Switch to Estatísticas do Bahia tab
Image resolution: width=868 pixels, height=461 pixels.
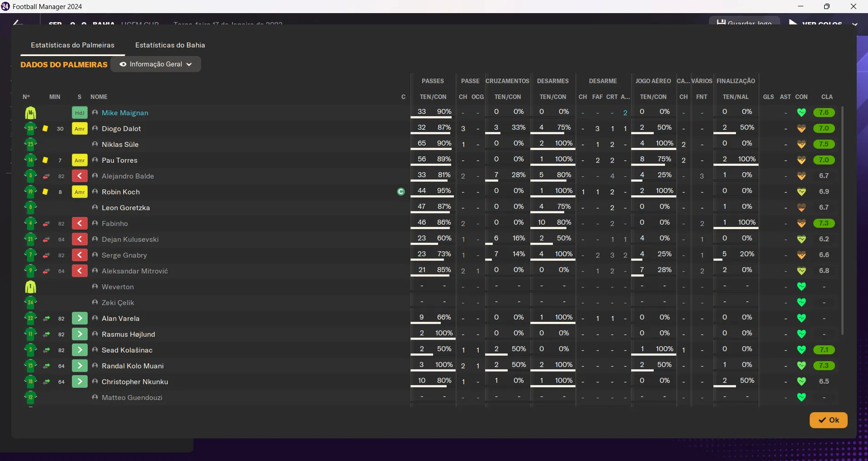170,45
